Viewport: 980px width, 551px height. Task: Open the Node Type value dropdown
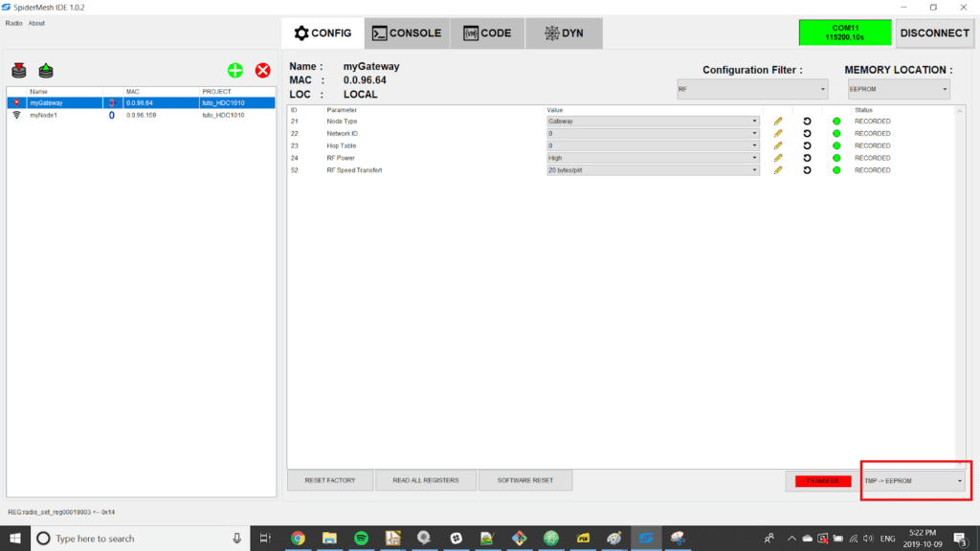[653, 121]
